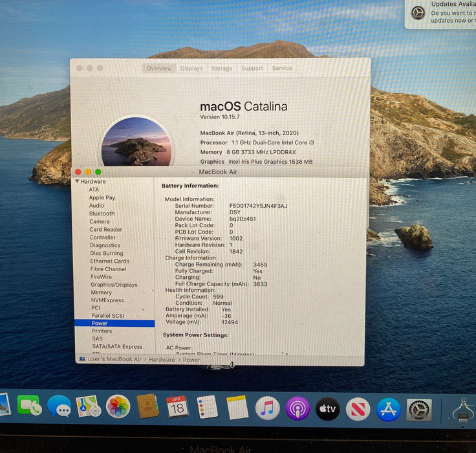
Task: Open Calendar showing APR 18
Action: (177, 407)
